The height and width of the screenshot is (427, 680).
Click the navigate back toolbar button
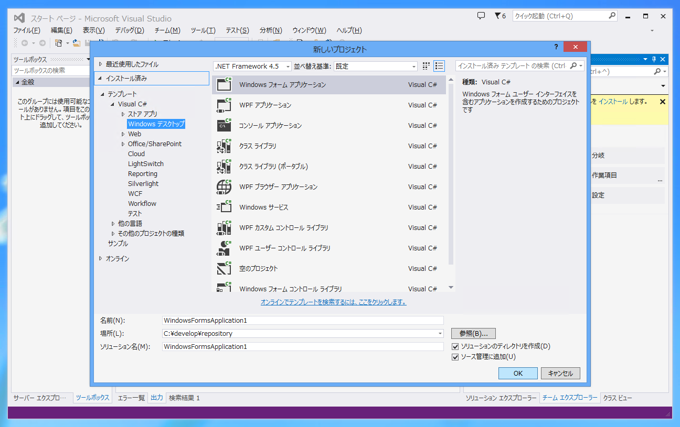pyautogui.click(x=25, y=43)
